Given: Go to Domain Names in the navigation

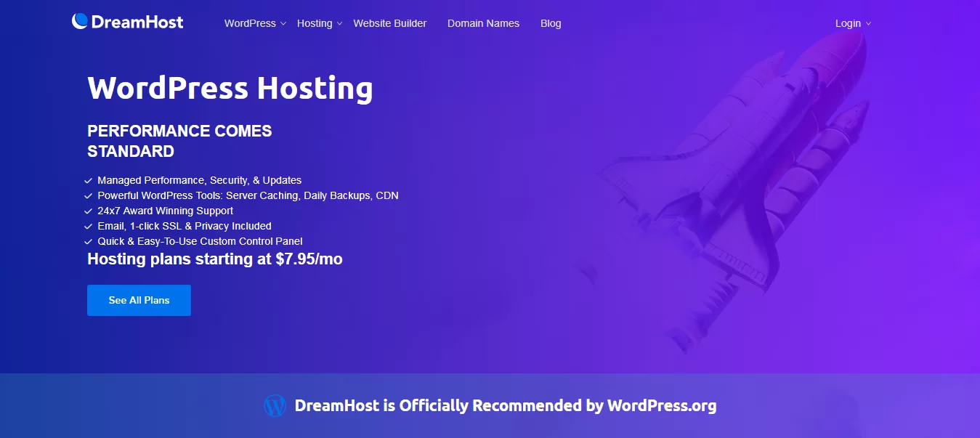Looking at the screenshot, I should coord(483,23).
